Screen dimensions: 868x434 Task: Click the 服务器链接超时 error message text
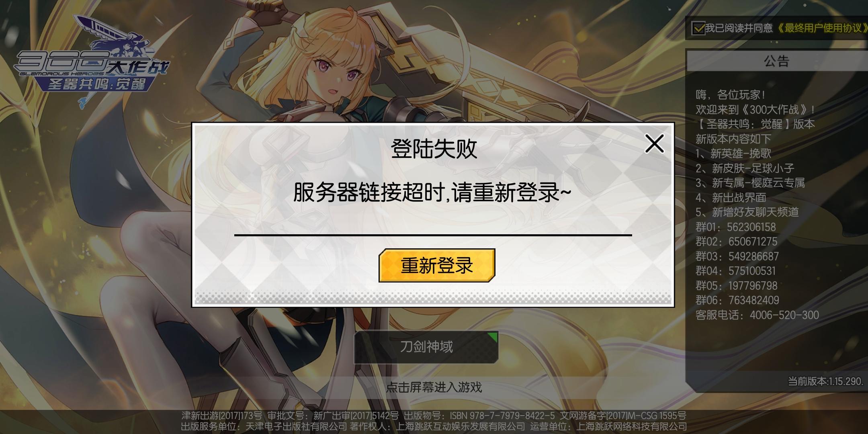click(432, 192)
